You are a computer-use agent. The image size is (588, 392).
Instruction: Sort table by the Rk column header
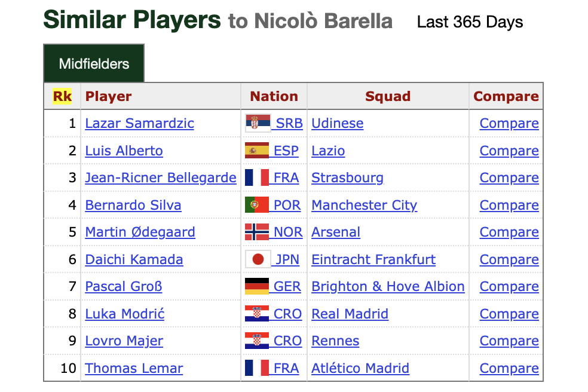click(x=62, y=96)
